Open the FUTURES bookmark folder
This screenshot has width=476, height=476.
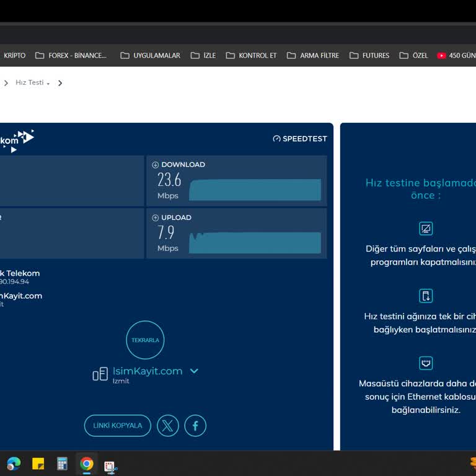click(x=369, y=55)
